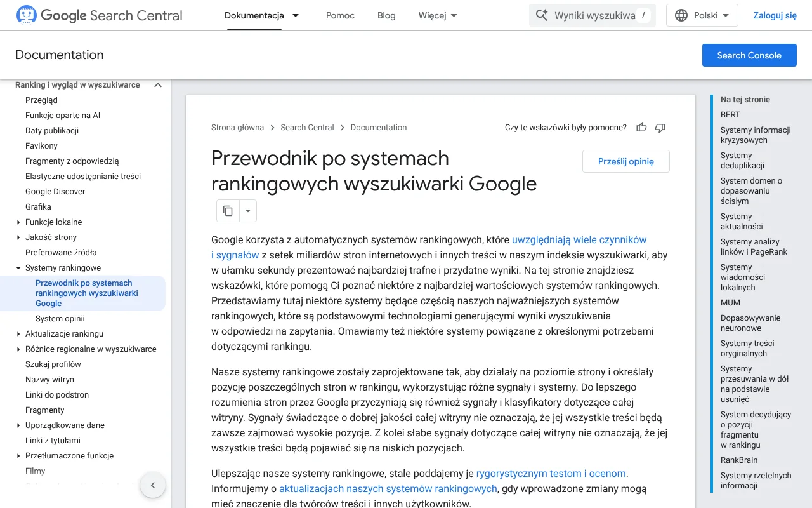
Task: Collapse the Systemy rankingowe tree item
Action: 18,268
